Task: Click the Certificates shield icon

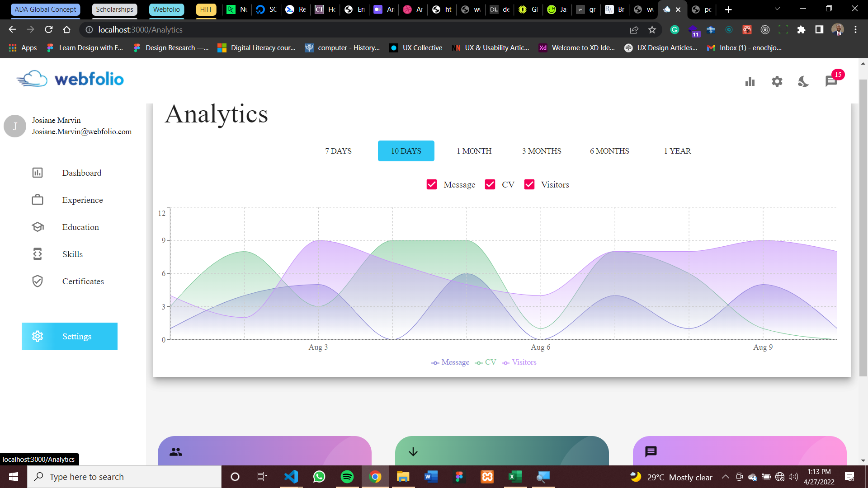Action: pyautogui.click(x=38, y=281)
